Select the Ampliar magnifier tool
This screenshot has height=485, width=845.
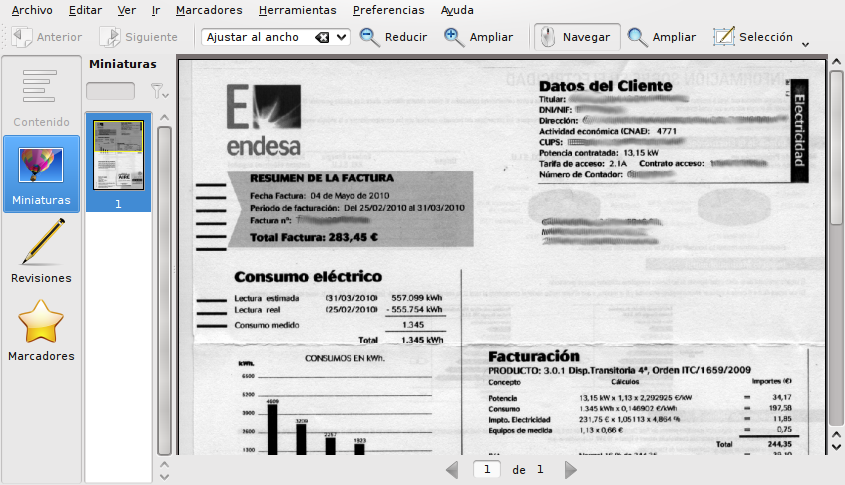point(662,37)
